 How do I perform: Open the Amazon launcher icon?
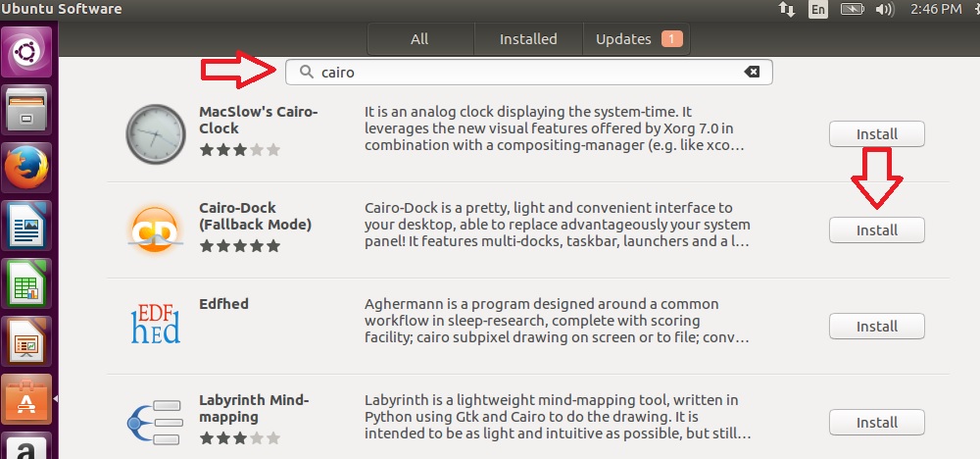(26, 446)
